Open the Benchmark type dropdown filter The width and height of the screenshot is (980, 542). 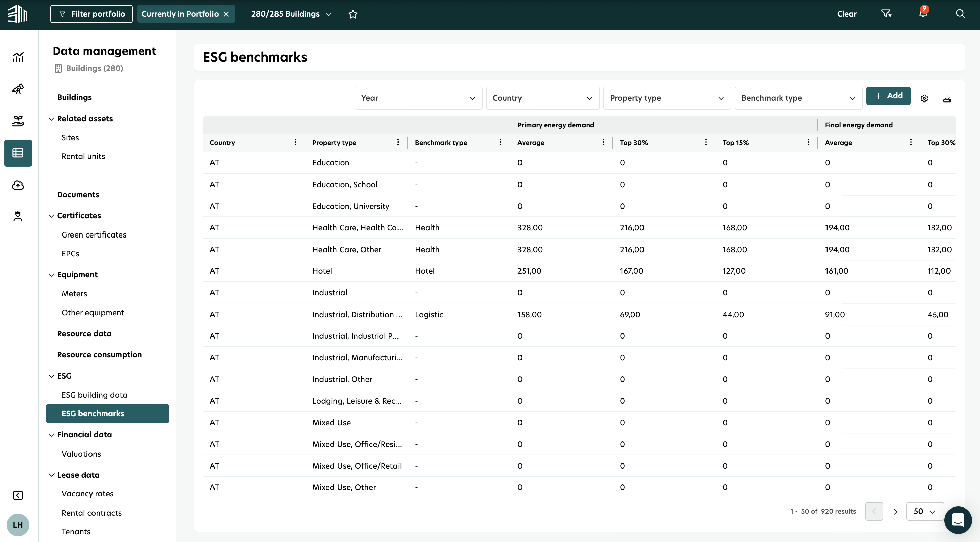coord(798,98)
